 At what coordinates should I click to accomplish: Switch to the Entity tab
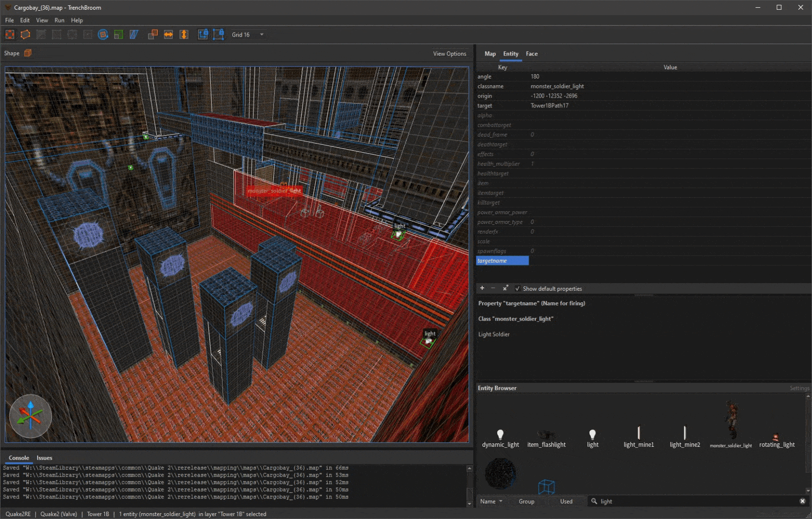(x=511, y=54)
